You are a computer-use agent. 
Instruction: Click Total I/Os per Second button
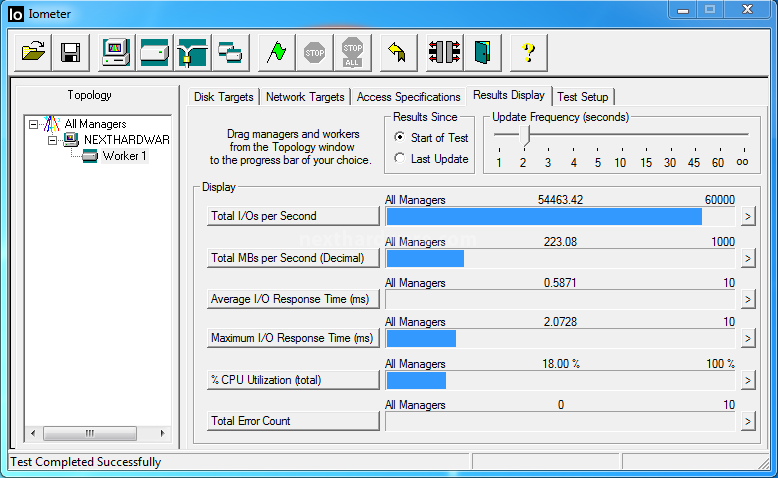(293, 216)
